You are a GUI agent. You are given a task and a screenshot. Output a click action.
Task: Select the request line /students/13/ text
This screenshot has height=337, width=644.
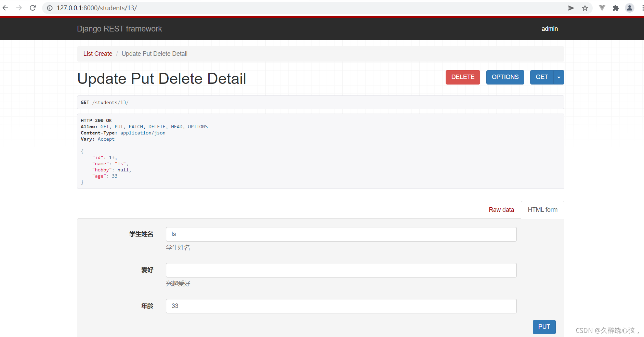110,102
